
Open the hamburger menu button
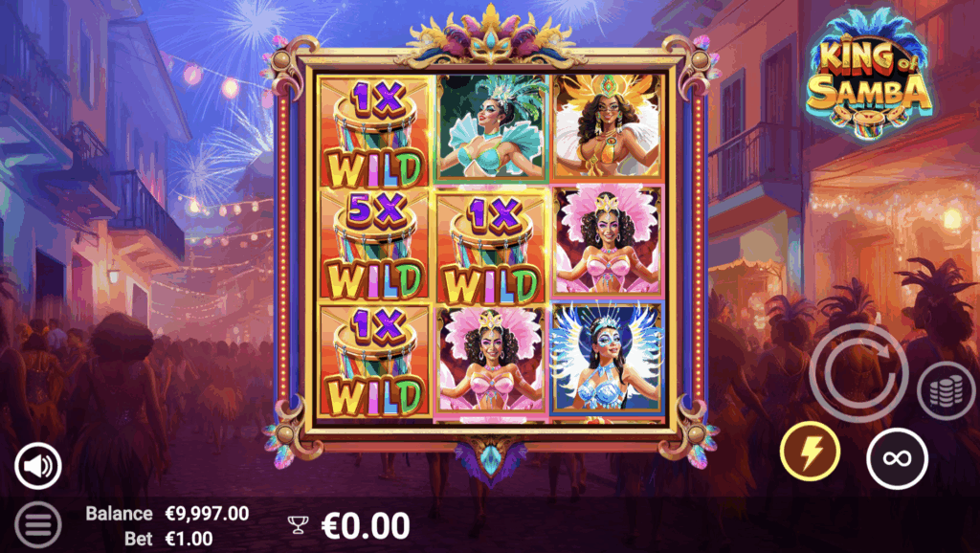pyautogui.click(x=37, y=525)
